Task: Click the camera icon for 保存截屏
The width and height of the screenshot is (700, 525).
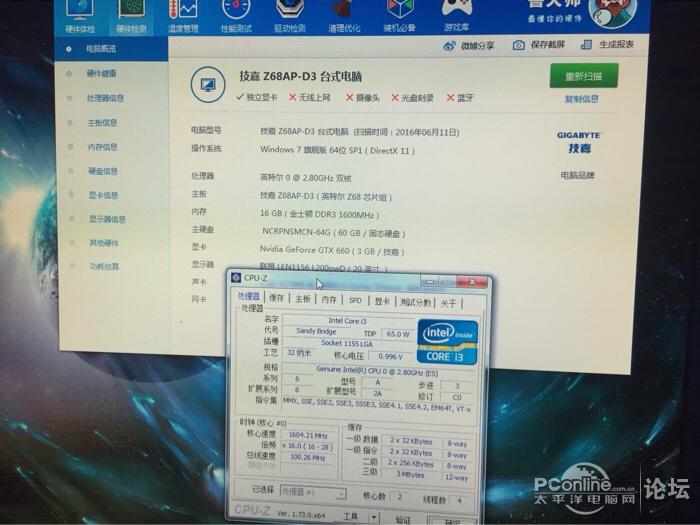Action: point(518,45)
